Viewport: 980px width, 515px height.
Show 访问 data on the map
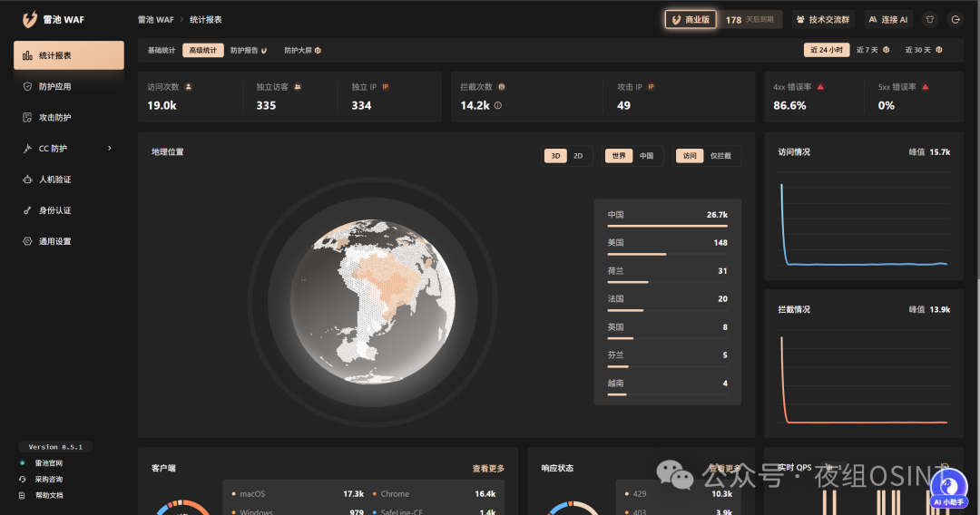690,156
